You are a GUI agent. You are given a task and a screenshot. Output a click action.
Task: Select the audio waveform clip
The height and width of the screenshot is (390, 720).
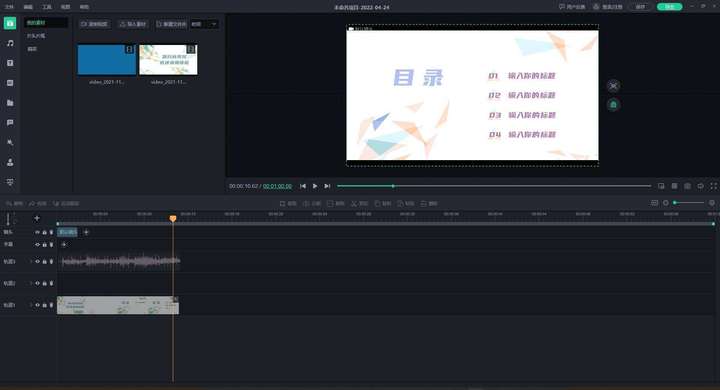121,261
